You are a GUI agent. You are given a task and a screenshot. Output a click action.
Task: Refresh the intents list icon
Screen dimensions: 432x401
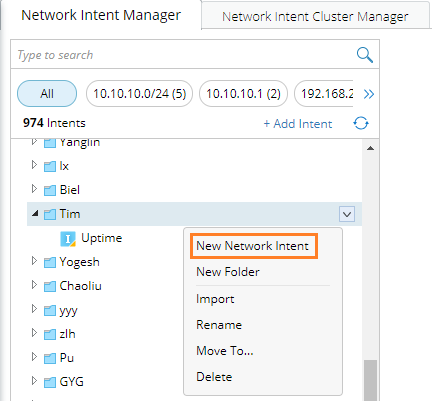(x=361, y=123)
